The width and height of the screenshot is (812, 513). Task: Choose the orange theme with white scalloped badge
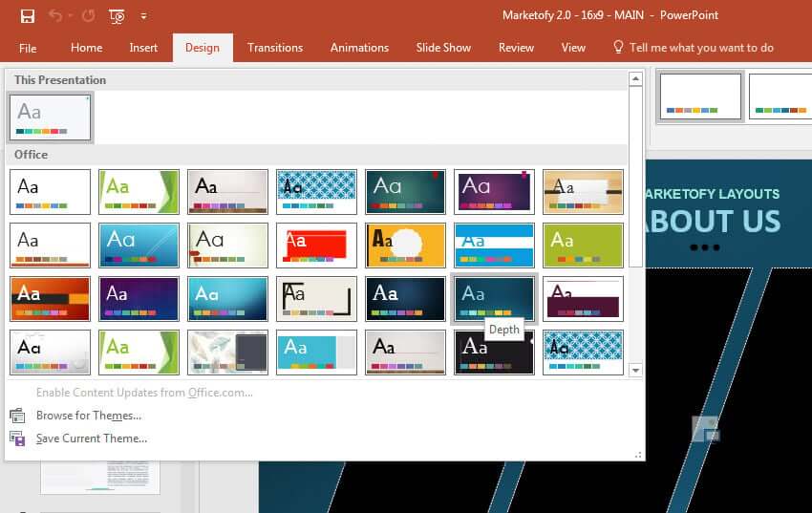pyautogui.click(x=405, y=246)
